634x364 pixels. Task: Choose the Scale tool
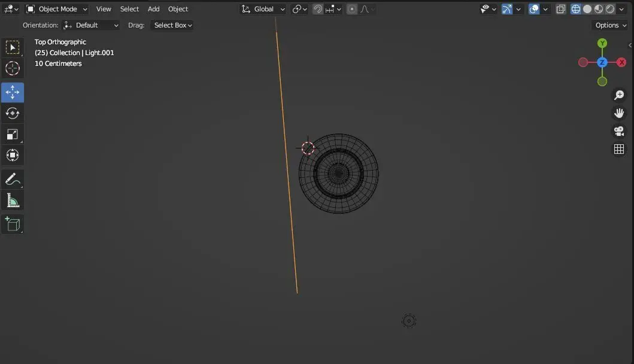[x=13, y=134]
